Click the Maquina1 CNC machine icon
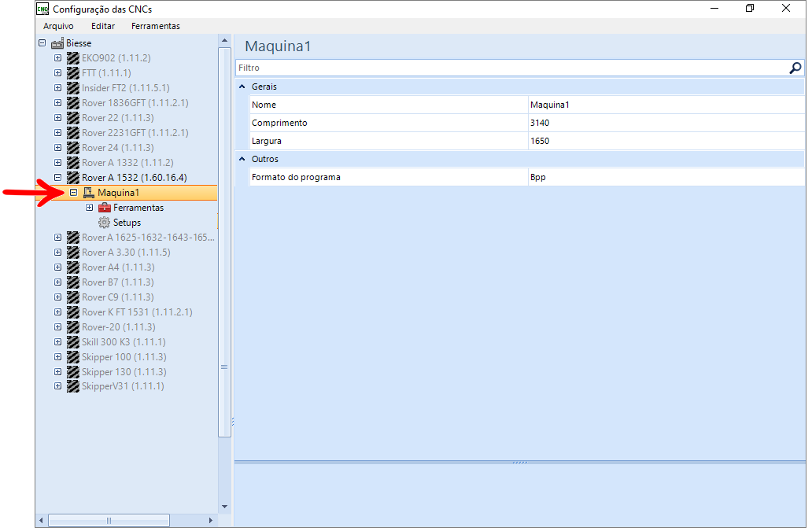Image resolution: width=812 pixels, height=531 pixels. point(89,193)
